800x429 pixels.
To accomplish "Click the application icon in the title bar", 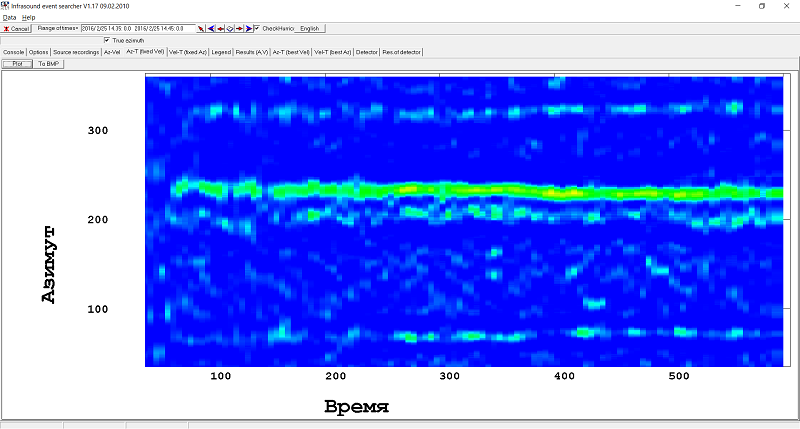I will coord(6,6).
